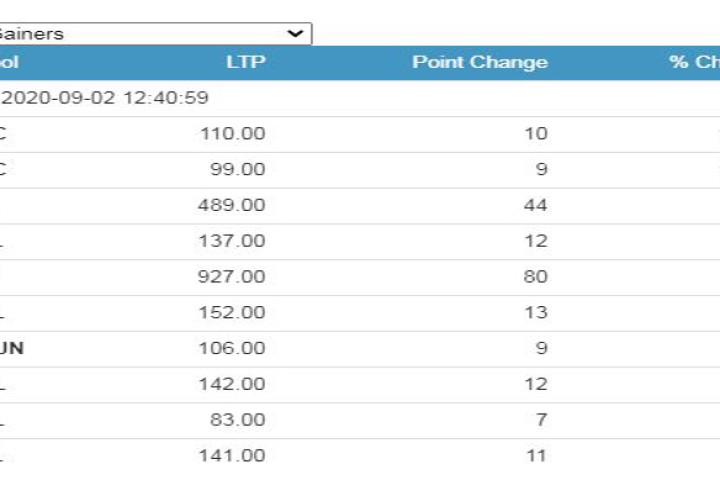Click the partially visible Symbol column header
720x480 pixels.
pyautogui.click(x=8, y=62)
